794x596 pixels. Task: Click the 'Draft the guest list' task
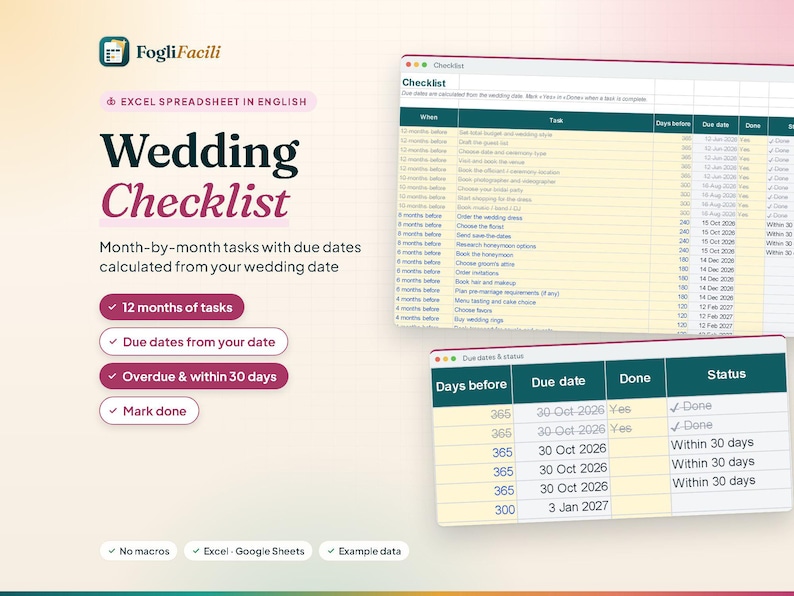tap(483, 142)
